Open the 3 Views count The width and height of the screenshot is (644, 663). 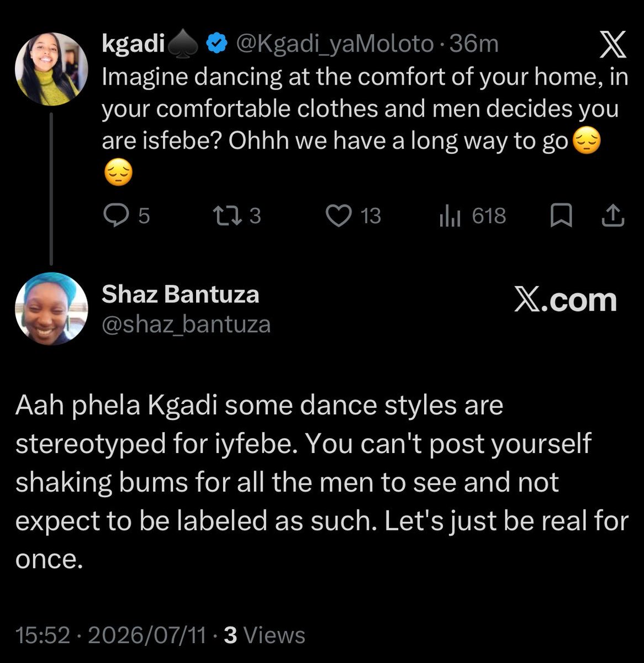click(x=265, y=635)
